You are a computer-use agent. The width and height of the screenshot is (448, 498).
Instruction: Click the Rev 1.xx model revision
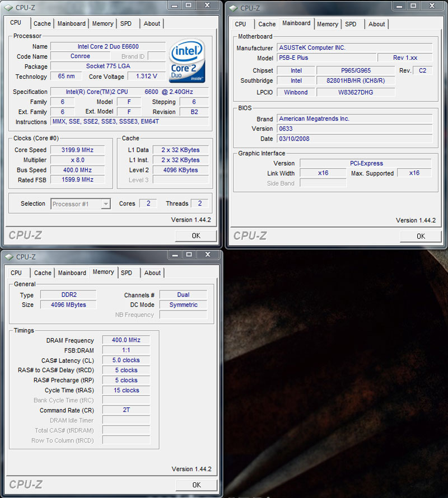[405, 58]
